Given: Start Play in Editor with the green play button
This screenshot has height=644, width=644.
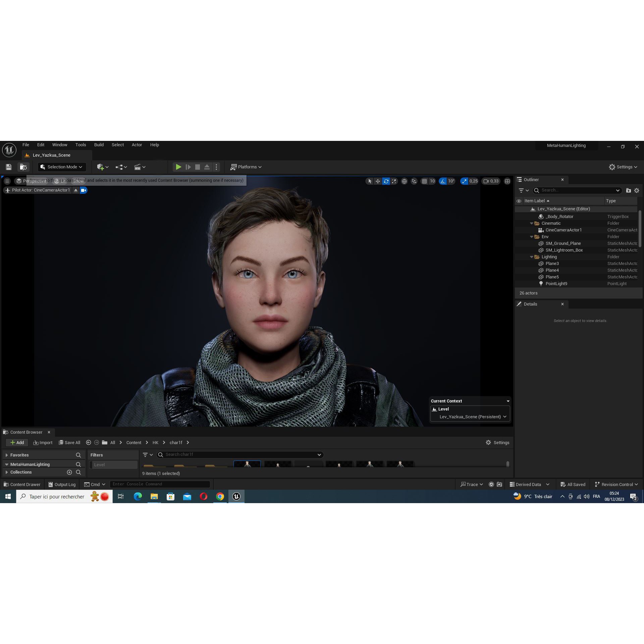Looking at the screenshot, I should [178, 167].
